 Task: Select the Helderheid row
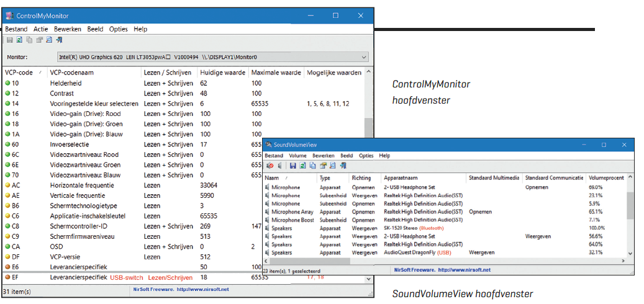pyautogui.click(x=183, y=83)
